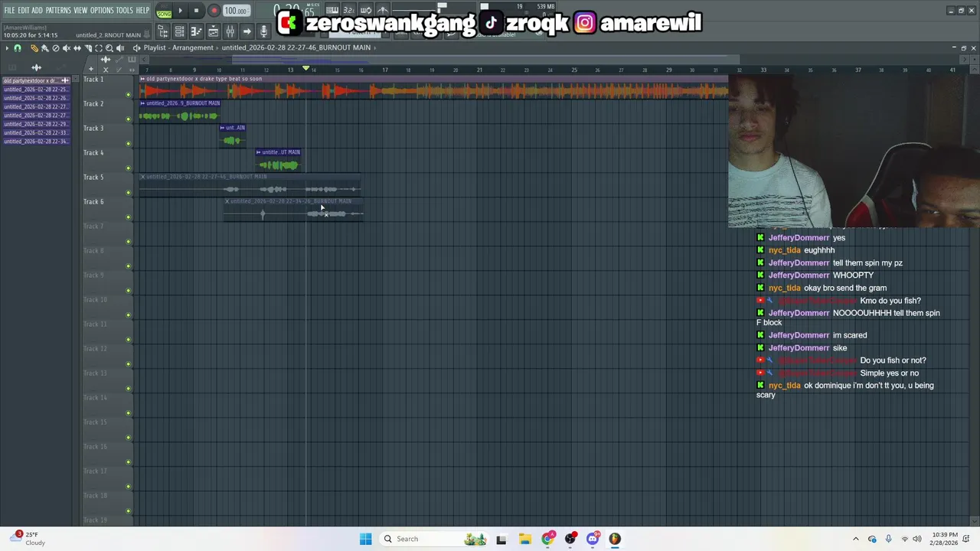Viewport: 980px width, 551px height.
Task: Show audio clips filter in picker panel
Action: 36,67
